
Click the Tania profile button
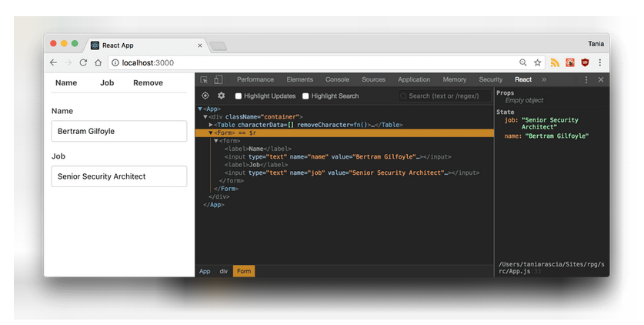[x=596, y=44]
